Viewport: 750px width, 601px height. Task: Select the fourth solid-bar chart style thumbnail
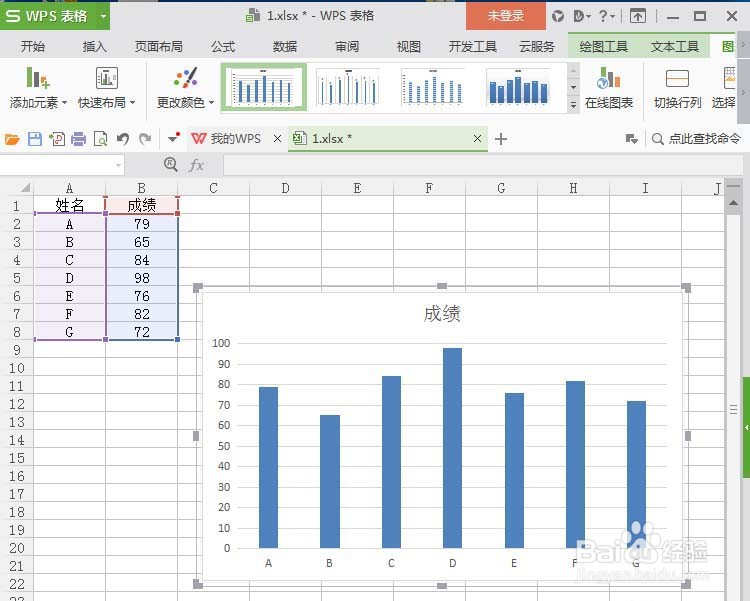[518, 87]
